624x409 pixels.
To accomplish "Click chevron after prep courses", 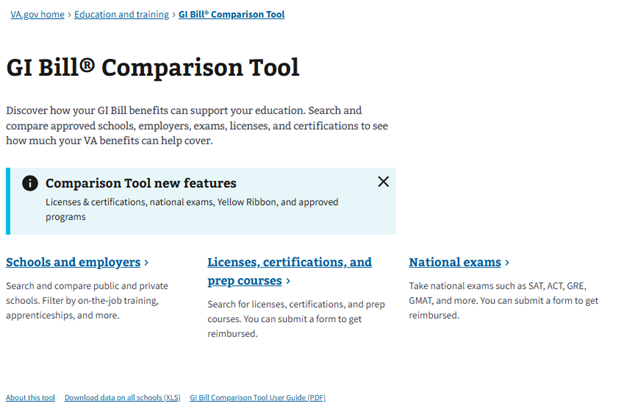I will point(288,281).
